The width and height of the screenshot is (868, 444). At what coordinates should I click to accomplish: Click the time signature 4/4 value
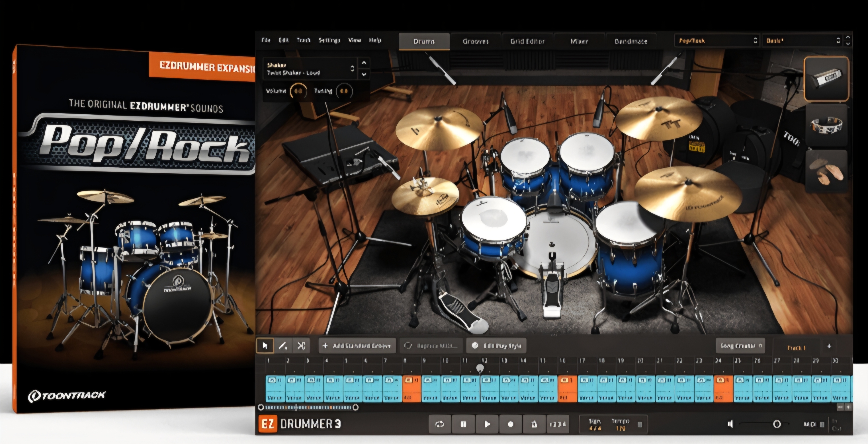[595, 428]
